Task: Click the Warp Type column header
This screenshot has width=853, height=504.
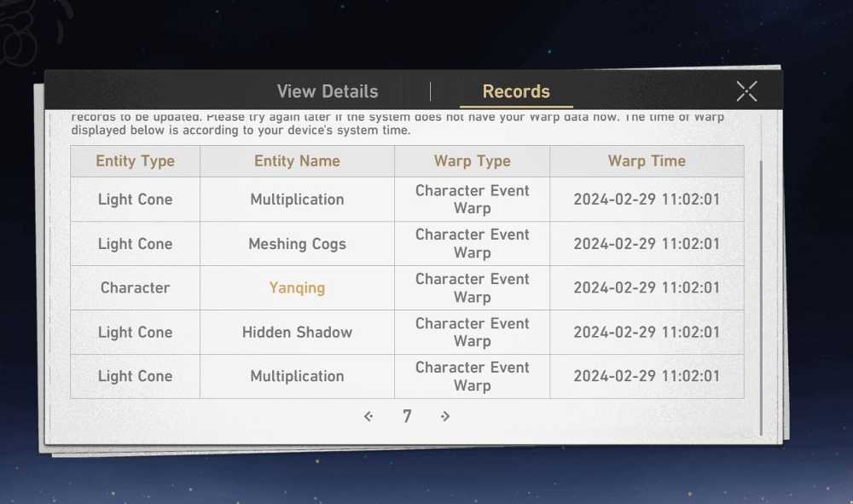Action: [x=473, y=161]
